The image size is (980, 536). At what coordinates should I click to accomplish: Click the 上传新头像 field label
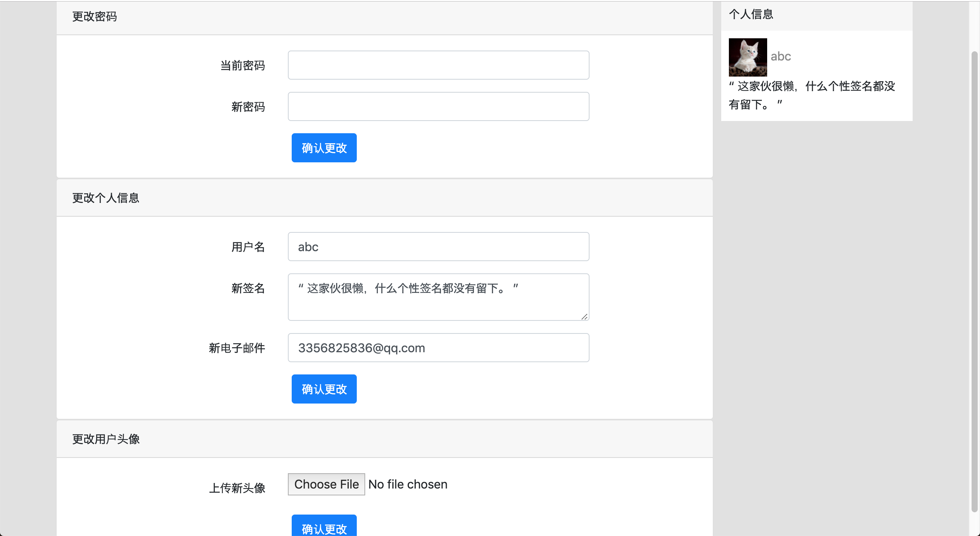pos(237,488)
